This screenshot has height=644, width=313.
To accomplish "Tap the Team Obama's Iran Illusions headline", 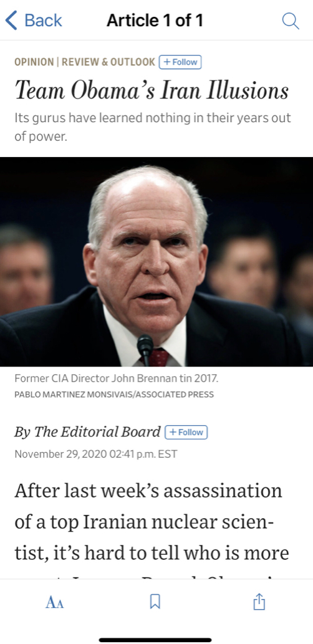I will [152, 91].
